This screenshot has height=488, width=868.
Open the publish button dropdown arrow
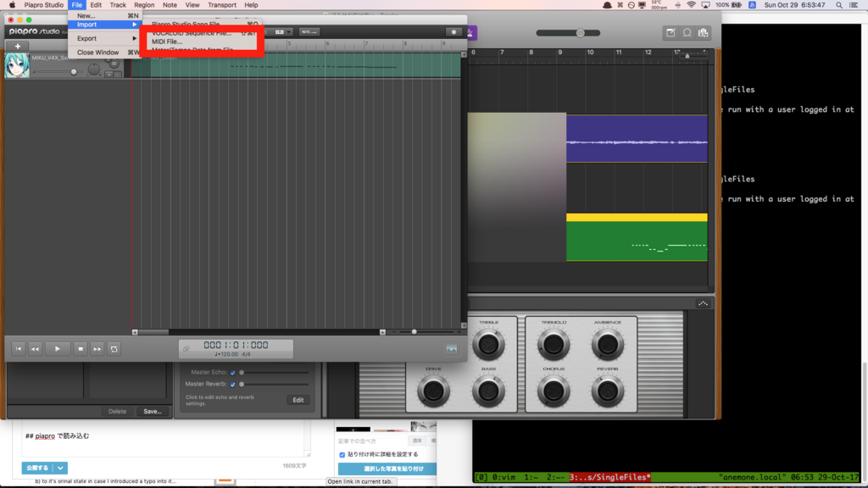pyautogui.click(x=60, y=468)
